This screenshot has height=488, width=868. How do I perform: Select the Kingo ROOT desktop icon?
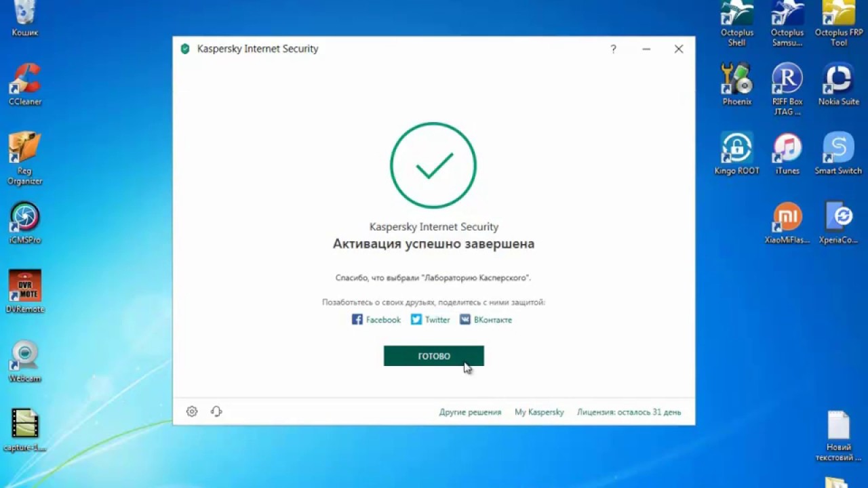coord(737,154)
